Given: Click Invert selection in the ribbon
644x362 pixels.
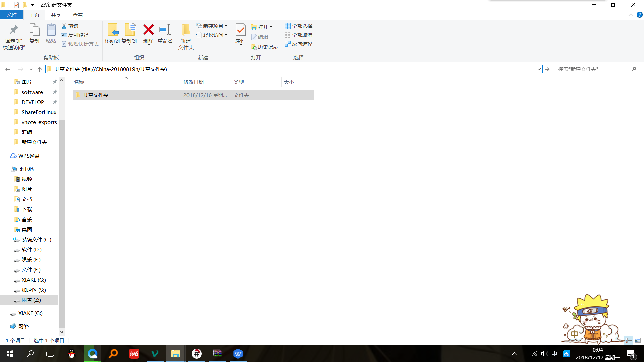Looking at the screenshot, I should pos(299,44).
